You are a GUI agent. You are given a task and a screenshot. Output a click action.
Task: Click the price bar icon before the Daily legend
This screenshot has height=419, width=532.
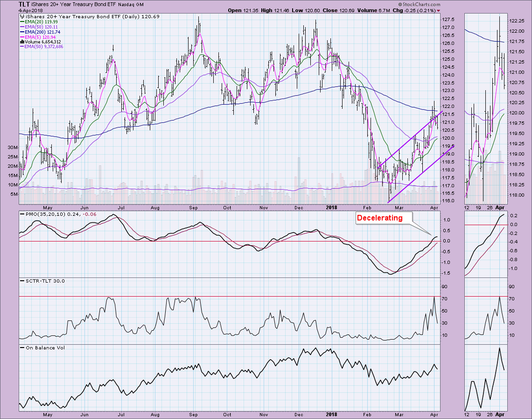click(x=22, y=16)
